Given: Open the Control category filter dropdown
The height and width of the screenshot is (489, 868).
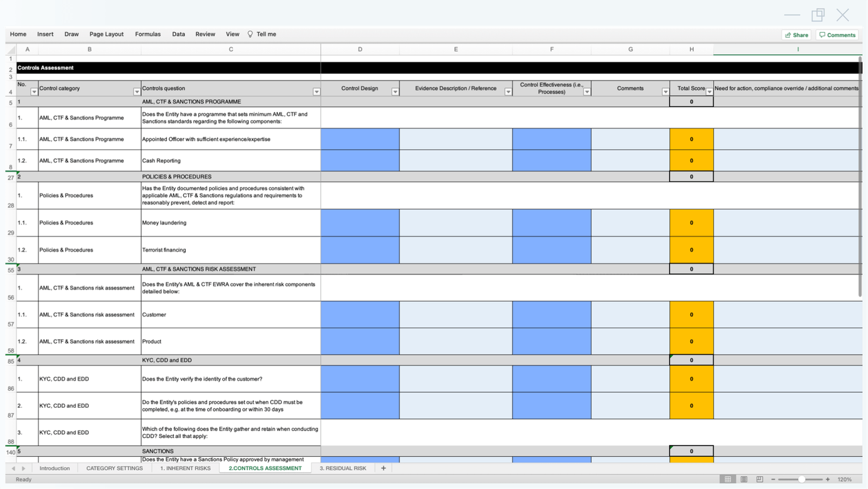Looking at the screenshot, I should click(x=137, y=91).
